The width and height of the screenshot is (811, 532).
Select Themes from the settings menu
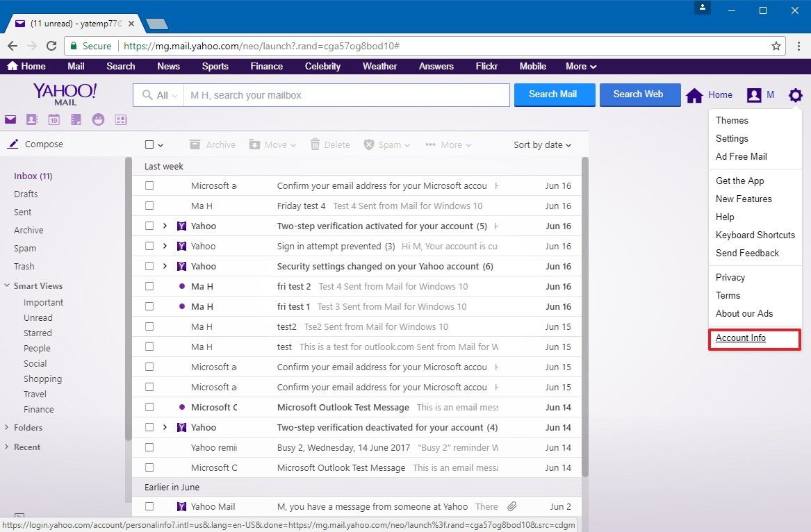click(x=732, y=120)
